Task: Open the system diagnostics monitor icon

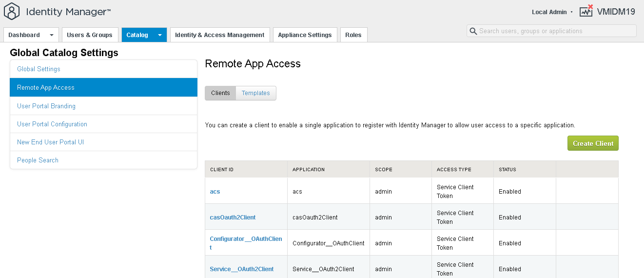Action: pyautogui.click(x=586, y=11)
